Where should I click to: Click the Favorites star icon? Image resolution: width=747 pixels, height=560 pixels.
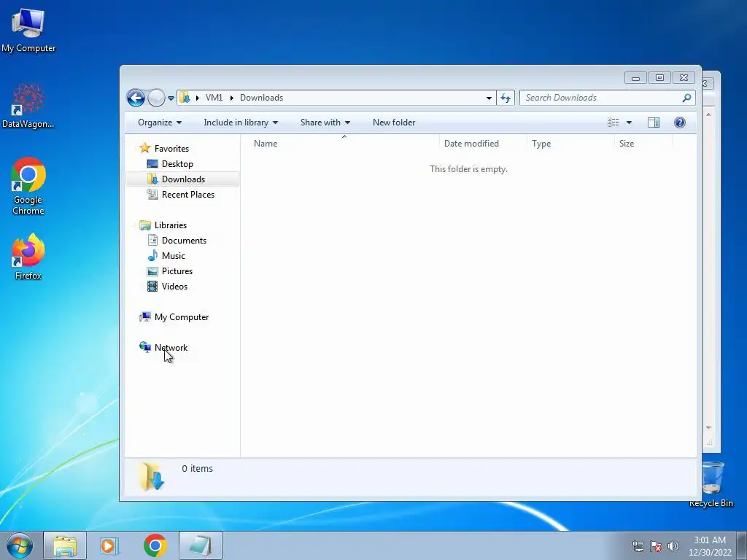pos(145,148)
